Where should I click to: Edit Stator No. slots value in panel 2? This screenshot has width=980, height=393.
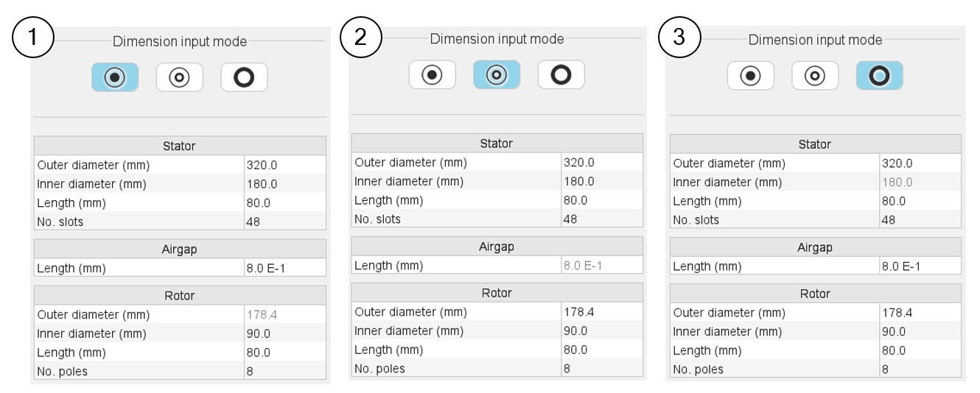[601, 219]
